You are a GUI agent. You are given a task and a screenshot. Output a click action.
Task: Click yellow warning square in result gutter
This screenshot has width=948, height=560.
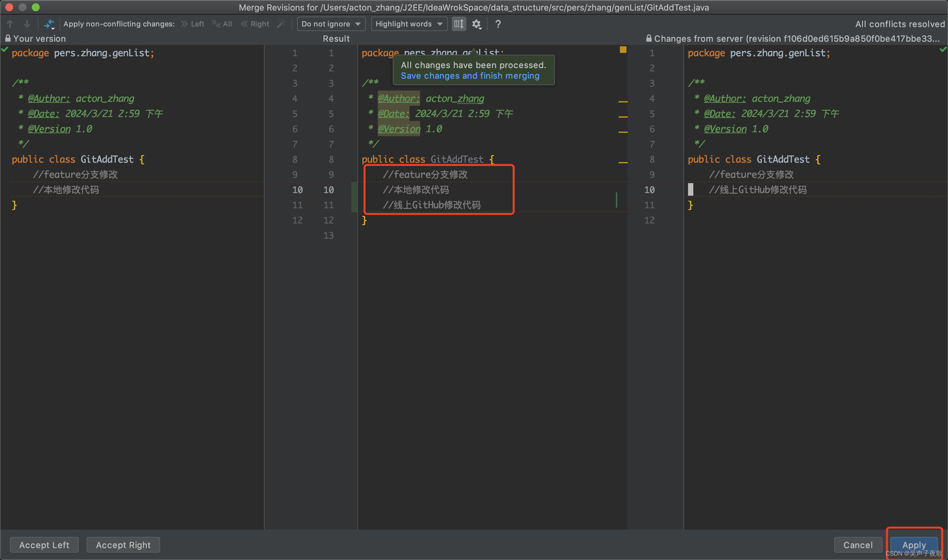pos(623,50)
